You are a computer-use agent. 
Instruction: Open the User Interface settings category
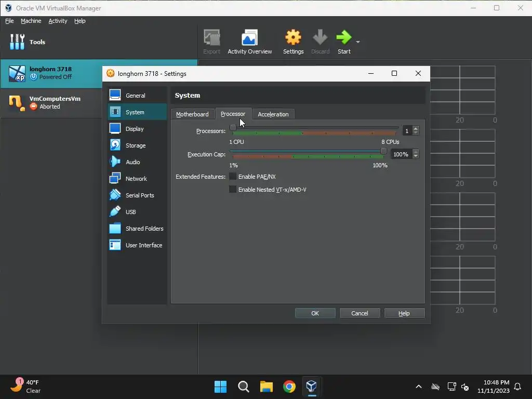click(x=137, y=245)
